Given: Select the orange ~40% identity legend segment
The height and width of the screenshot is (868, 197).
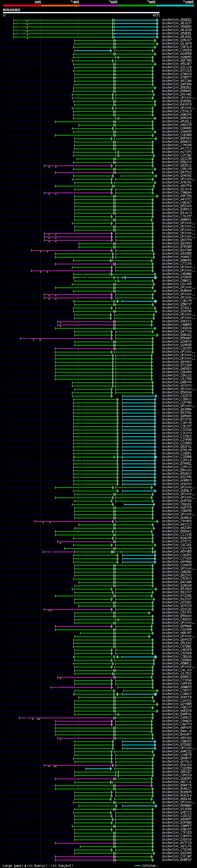Looking at the screenshot, I should pyautogui.click(x=60, y=6).
